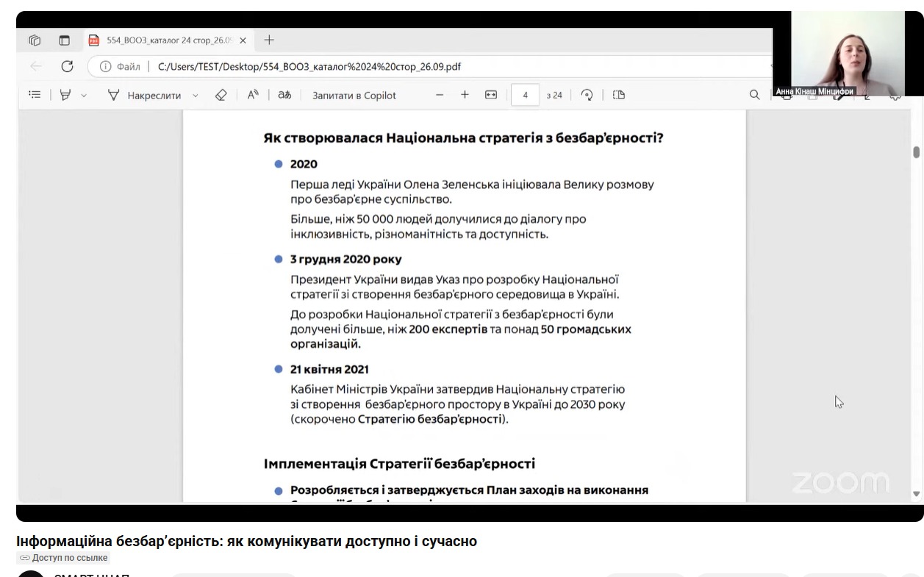Click the scrollbar down arrow
This screenshot has width=924, height=577.
(916, 494)
